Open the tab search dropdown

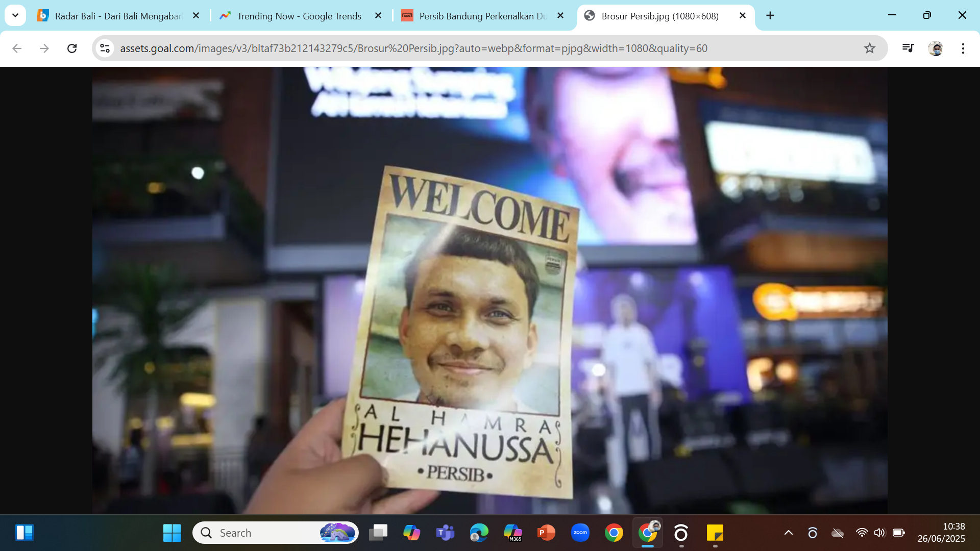pos(15,15)
